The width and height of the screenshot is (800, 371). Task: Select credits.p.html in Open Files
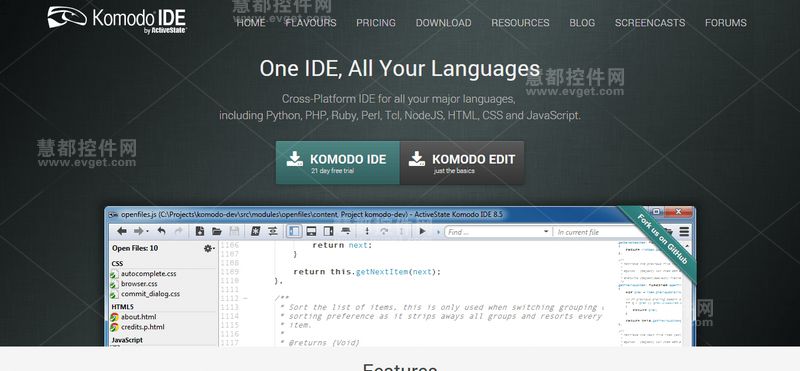[138, 327]
